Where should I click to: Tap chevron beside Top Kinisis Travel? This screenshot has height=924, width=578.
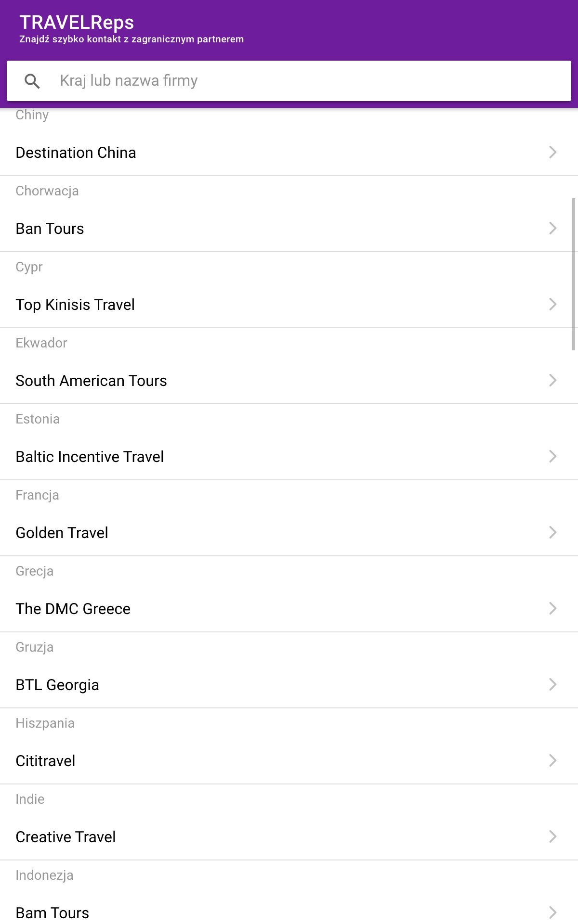pyautogui.click(x=553, y=304)
